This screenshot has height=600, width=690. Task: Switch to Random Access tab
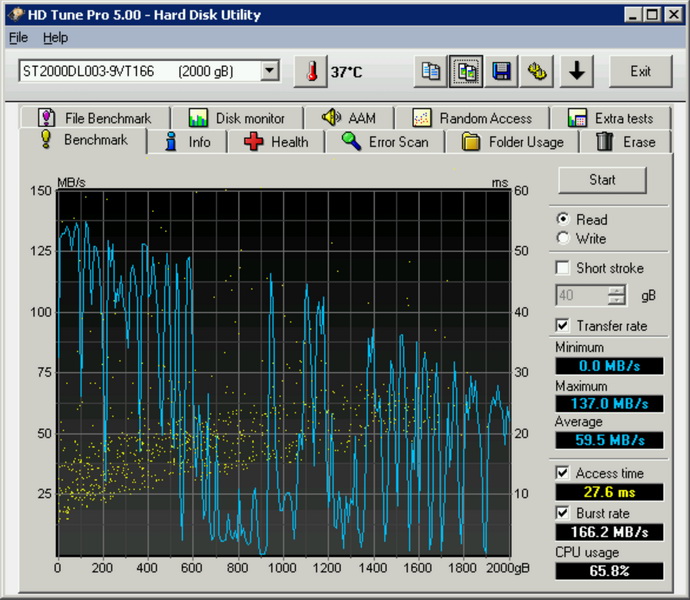click(472, 118)
